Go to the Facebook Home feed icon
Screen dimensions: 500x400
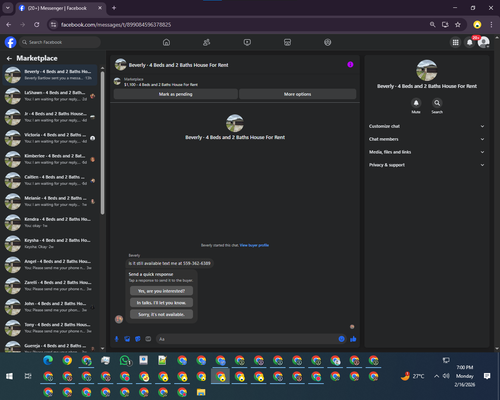click(166, 42)
